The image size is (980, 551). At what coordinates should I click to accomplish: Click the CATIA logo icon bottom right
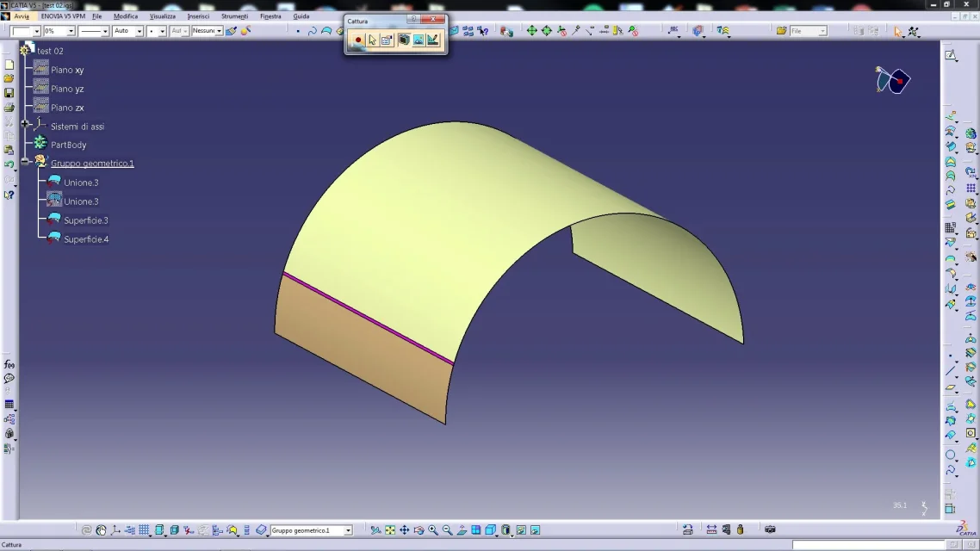966,529
